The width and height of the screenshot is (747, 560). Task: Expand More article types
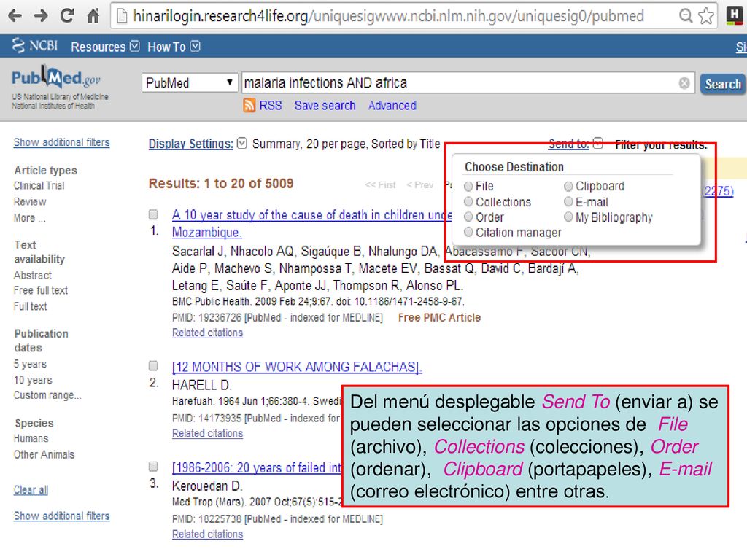(x=29, y=218)
